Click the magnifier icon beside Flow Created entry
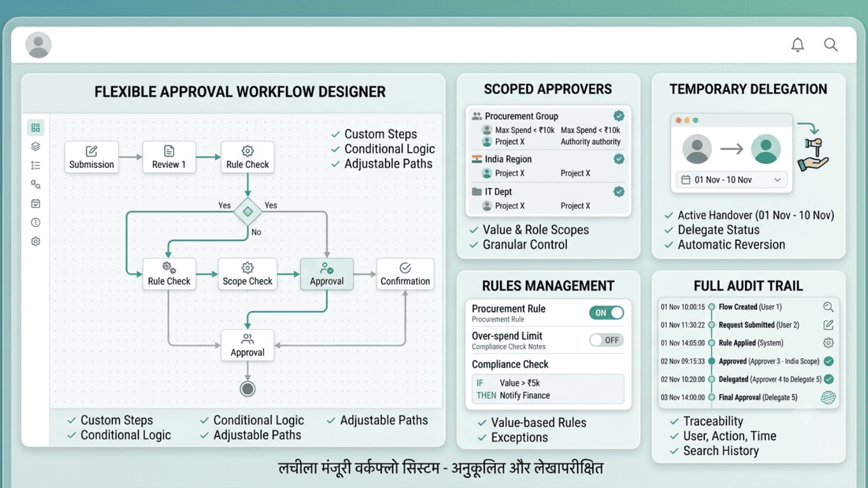 tap(828, 307)
